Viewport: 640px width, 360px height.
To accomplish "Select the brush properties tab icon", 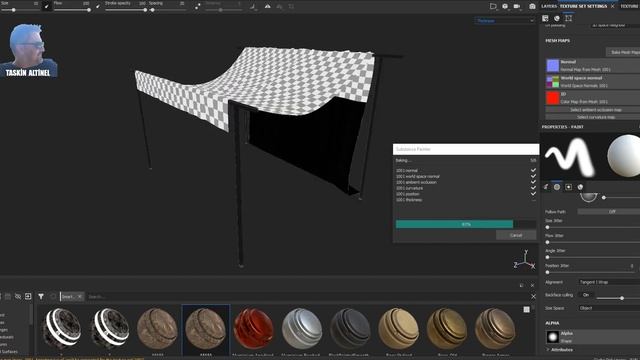I will tap(546, 187).
